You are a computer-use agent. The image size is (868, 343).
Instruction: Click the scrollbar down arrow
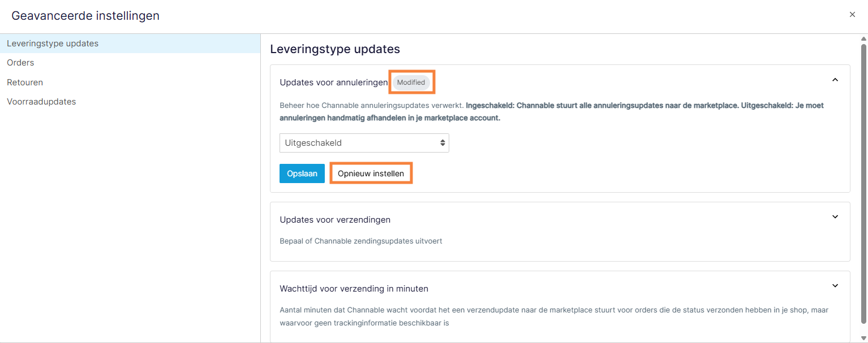pos(863,338)
